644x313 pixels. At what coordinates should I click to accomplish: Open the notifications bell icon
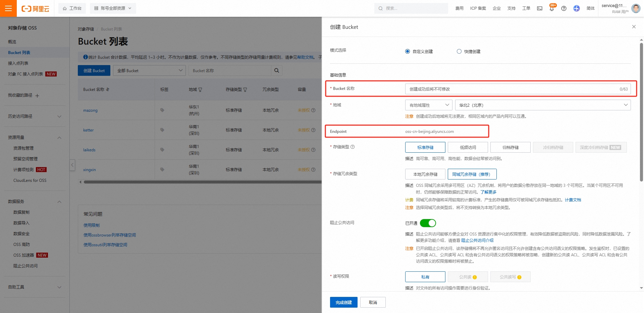551,8
